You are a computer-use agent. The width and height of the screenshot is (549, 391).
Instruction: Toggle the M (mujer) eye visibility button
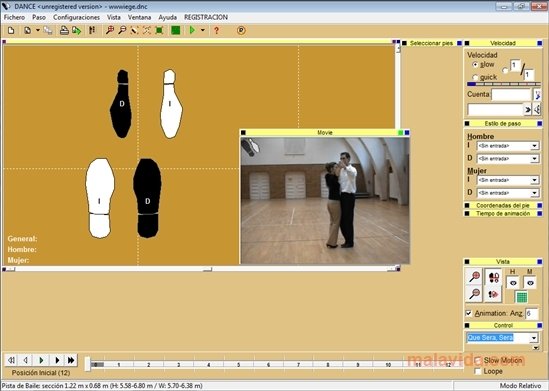[530, 282]
